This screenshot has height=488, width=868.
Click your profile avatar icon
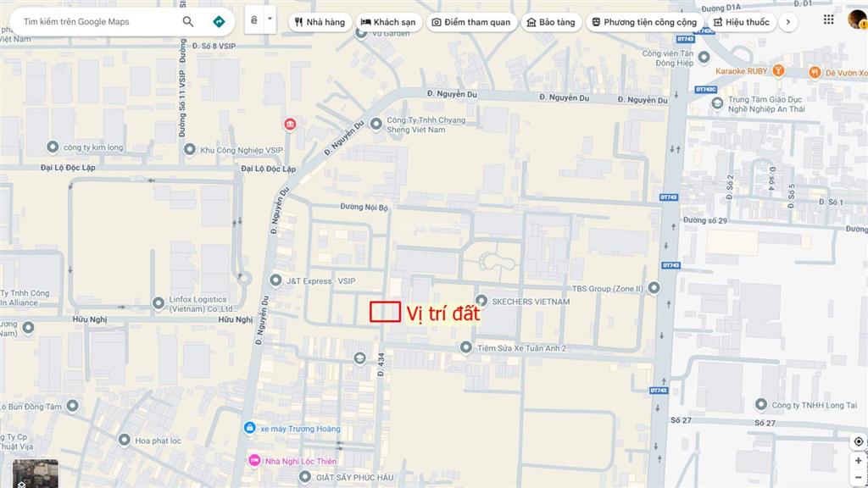[857, 20]
